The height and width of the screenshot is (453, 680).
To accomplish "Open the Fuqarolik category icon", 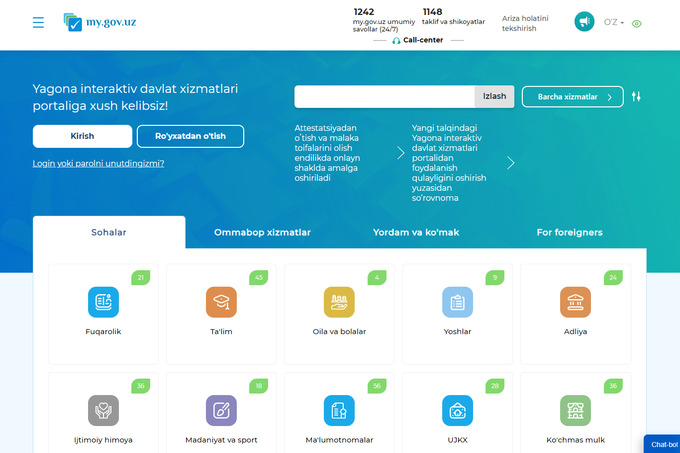I will pyautogui.click(x=103, y=302).
